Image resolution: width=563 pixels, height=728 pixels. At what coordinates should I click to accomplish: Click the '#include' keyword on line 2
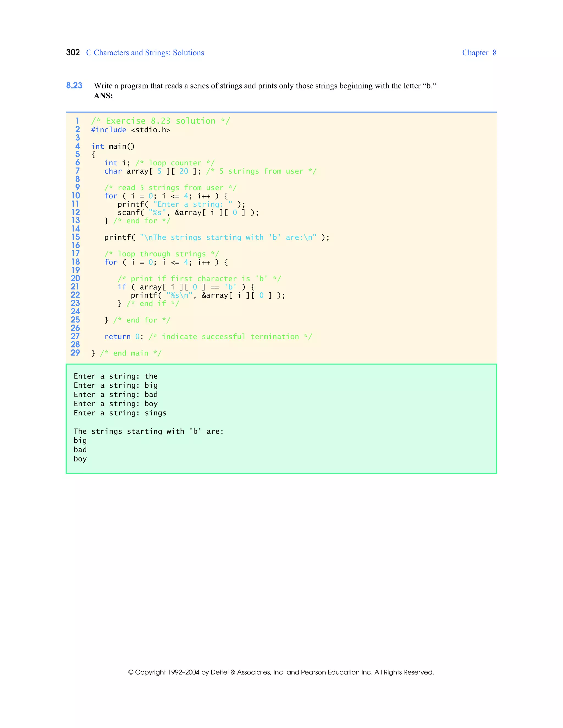pos(108,130)
